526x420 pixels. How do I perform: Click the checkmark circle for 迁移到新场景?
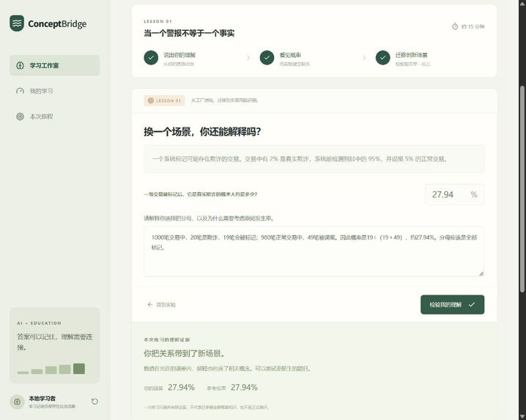(x=382, y=58)
